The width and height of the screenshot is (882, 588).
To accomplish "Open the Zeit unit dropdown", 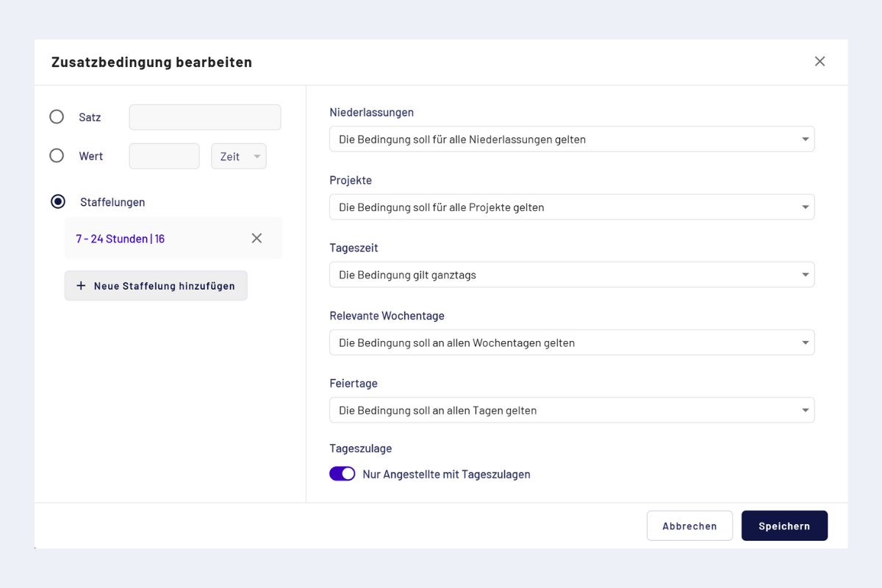I will [239, 157].
